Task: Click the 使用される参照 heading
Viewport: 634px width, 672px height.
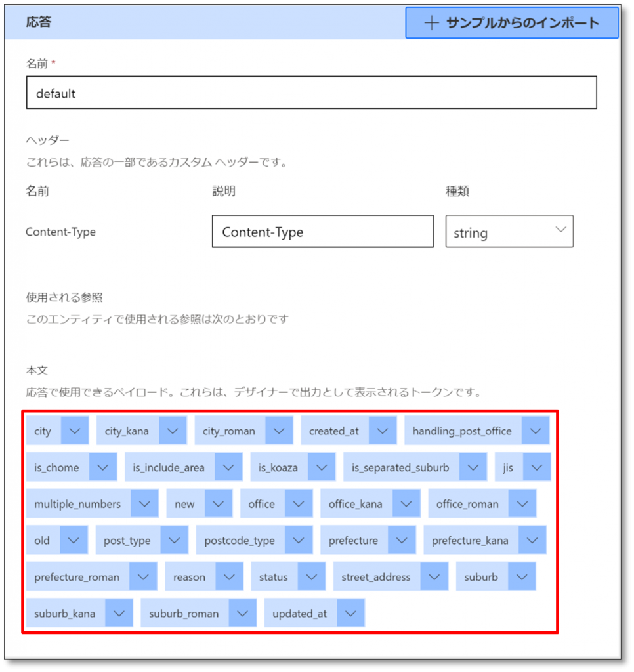Action: (x=64, y=297)
